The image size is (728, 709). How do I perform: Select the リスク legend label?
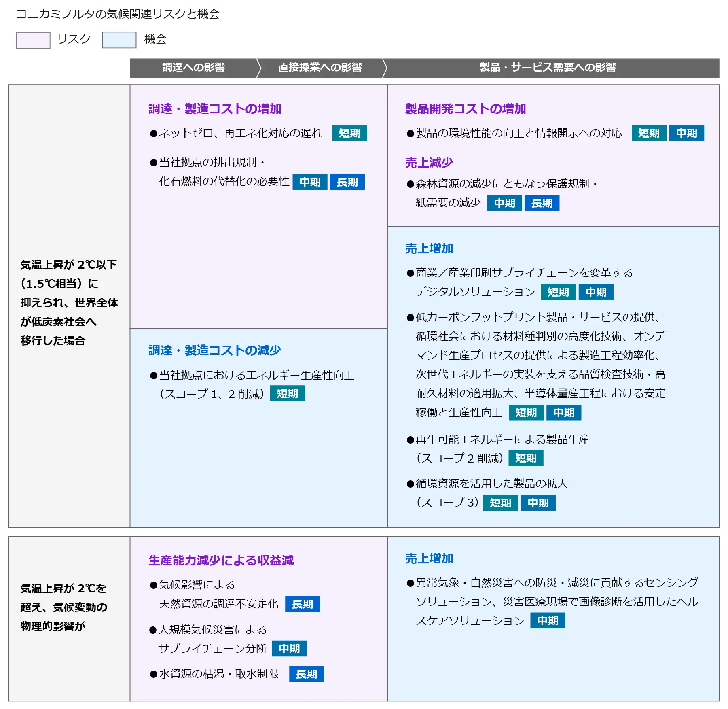(x=74, y=39)
